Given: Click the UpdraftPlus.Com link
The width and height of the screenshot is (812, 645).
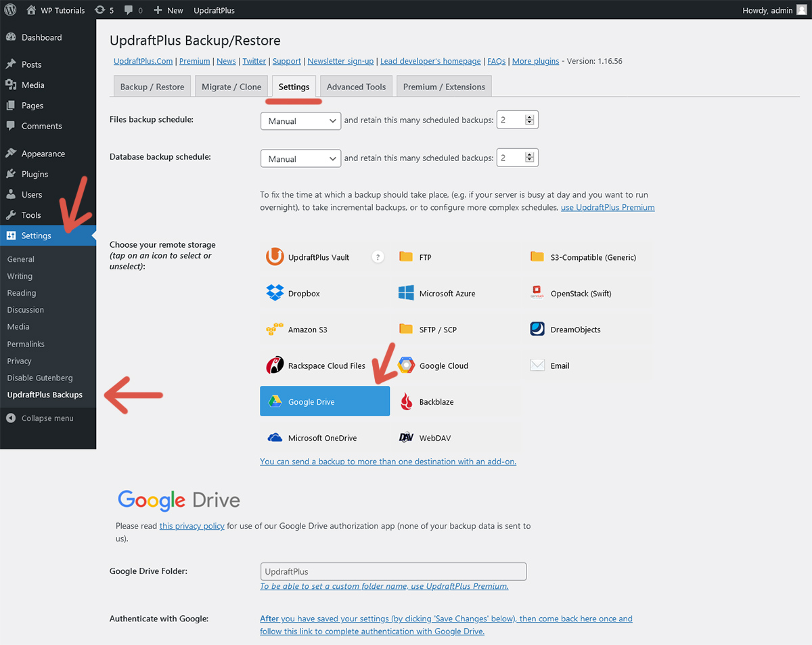Looking at the screenshot, I should pos(143,61).
